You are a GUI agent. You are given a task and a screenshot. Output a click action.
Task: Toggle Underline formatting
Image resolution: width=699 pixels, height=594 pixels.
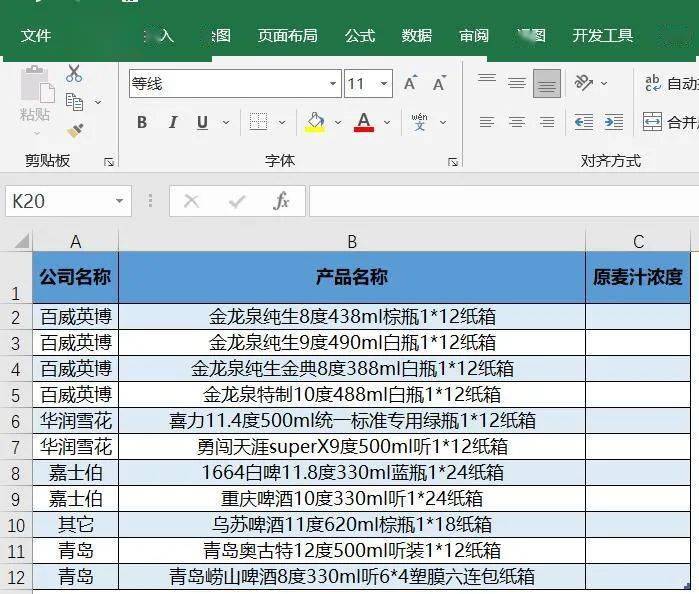[x=202, y=122]
